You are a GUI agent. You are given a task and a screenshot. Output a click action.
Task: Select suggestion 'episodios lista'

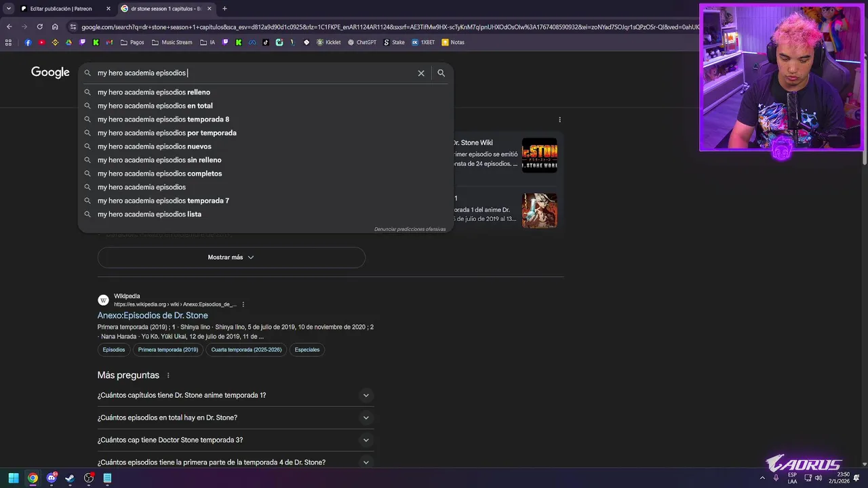[265, 214]
